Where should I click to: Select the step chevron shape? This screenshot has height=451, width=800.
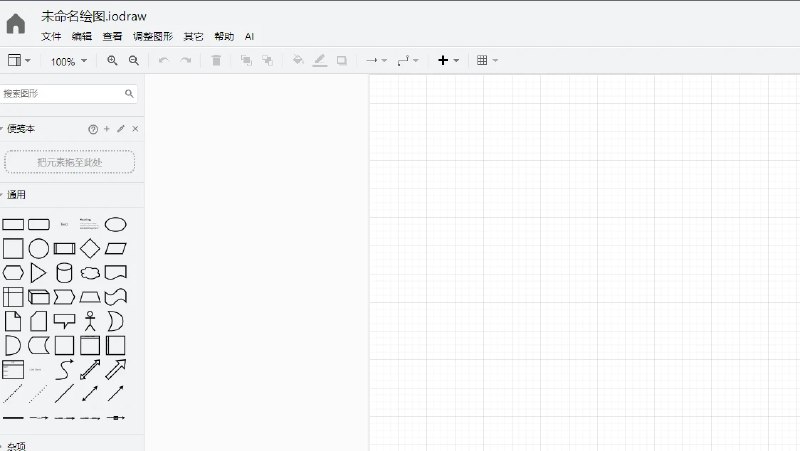(64, 297)
